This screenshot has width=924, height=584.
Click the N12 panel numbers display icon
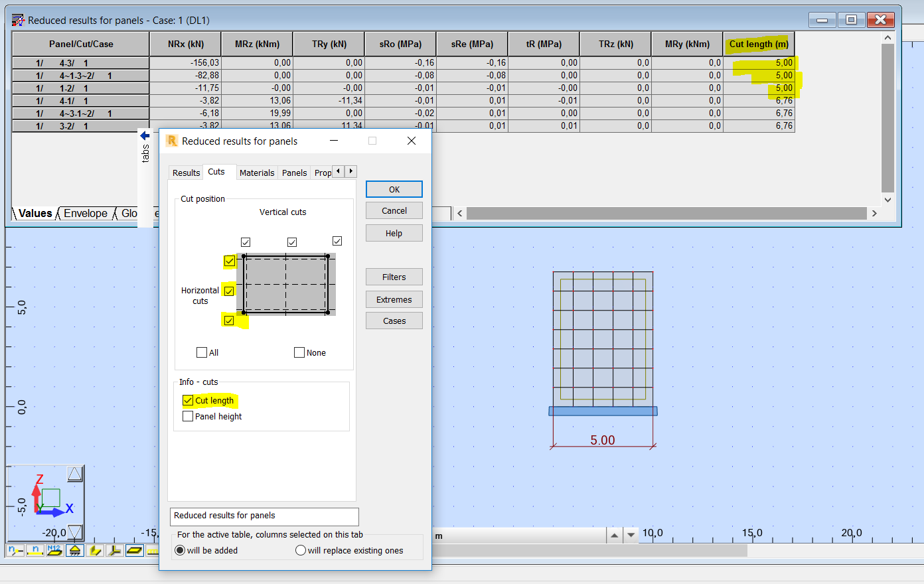tap(54, 550)
